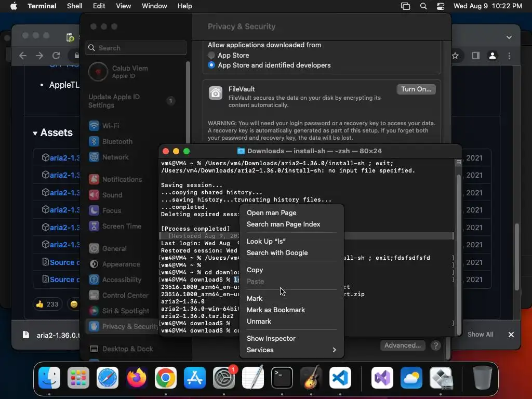Open App Store from the Dock
Screen dimensions: 532x399
pos(195,378)
